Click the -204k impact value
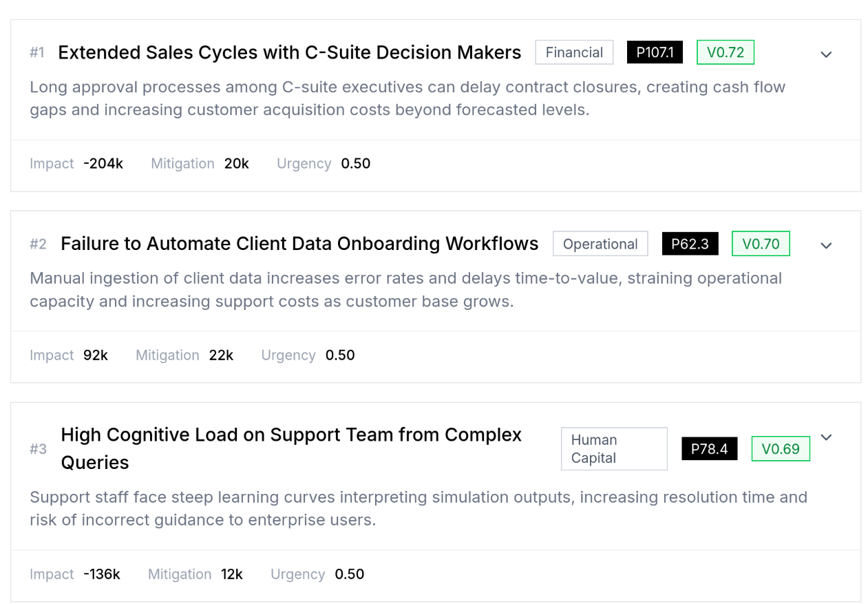The image size is (868, 604). point(103,164)
